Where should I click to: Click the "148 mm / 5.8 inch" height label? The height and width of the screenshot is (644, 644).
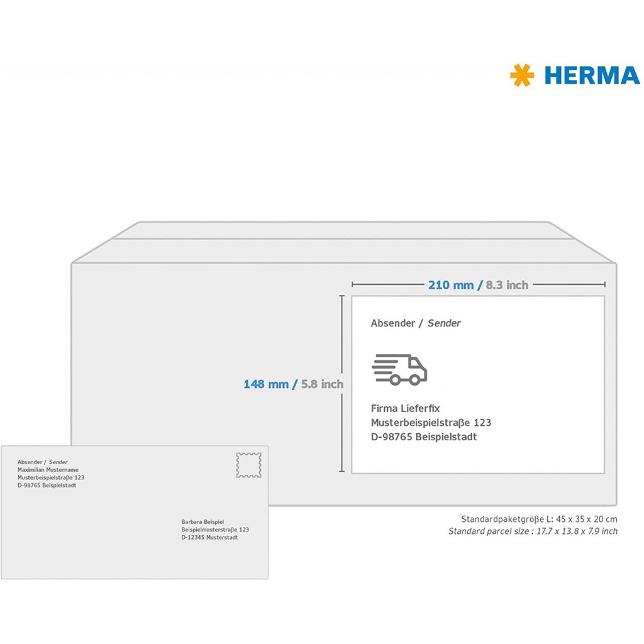click(x=293, y=384)
